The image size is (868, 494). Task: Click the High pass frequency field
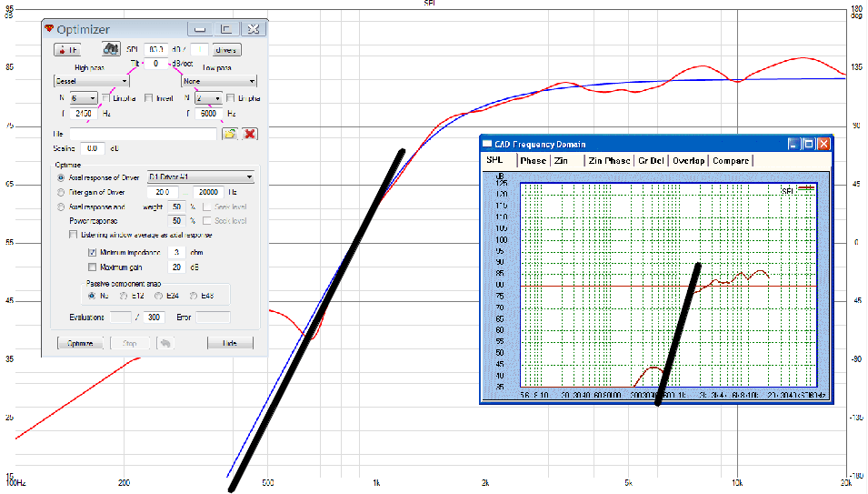[x=84, y=114]
